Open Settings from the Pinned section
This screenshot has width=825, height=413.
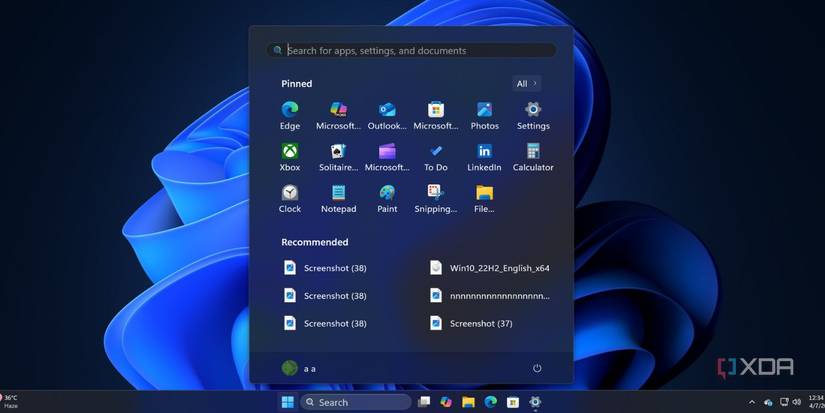click(x=533, y=116)
